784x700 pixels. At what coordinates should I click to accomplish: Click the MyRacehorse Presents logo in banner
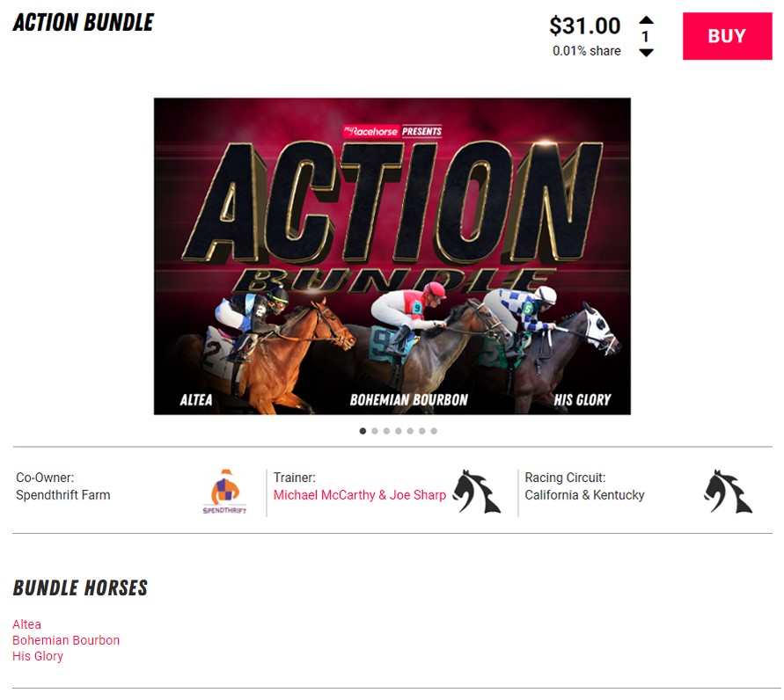(392, 131)
